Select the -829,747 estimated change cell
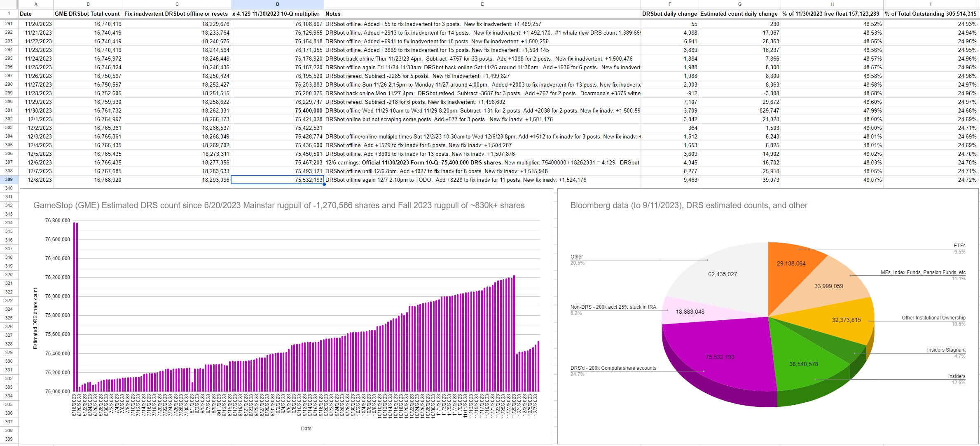This screenshot has width=980, height=446. (740, 110)
